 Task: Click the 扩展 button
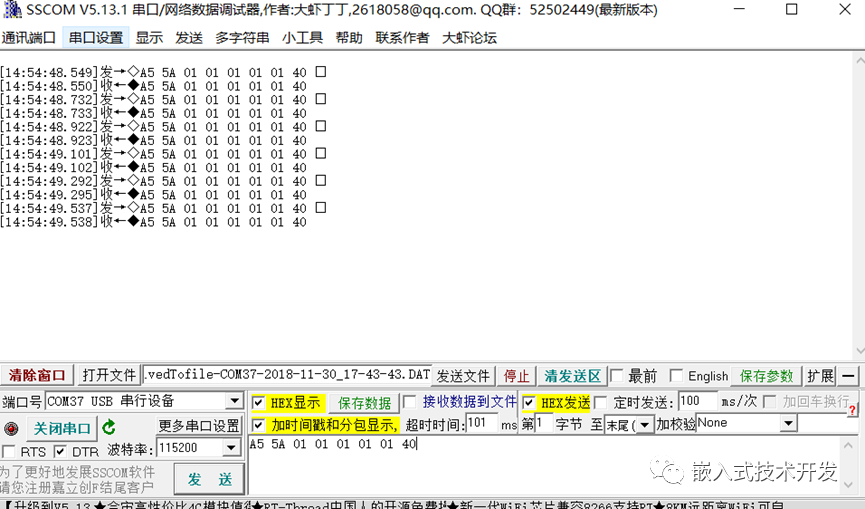pos(820,376)
